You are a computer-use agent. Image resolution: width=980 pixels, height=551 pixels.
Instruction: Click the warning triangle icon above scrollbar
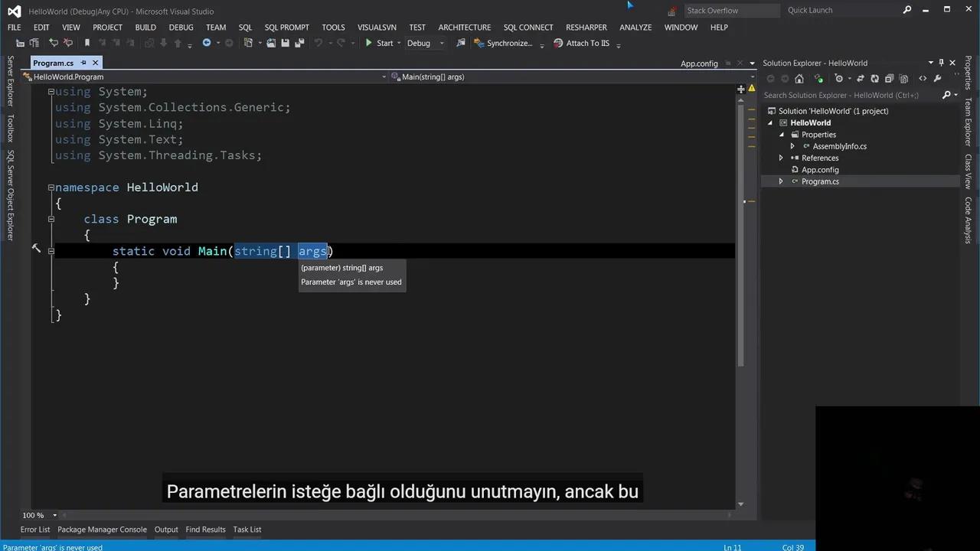752,89
